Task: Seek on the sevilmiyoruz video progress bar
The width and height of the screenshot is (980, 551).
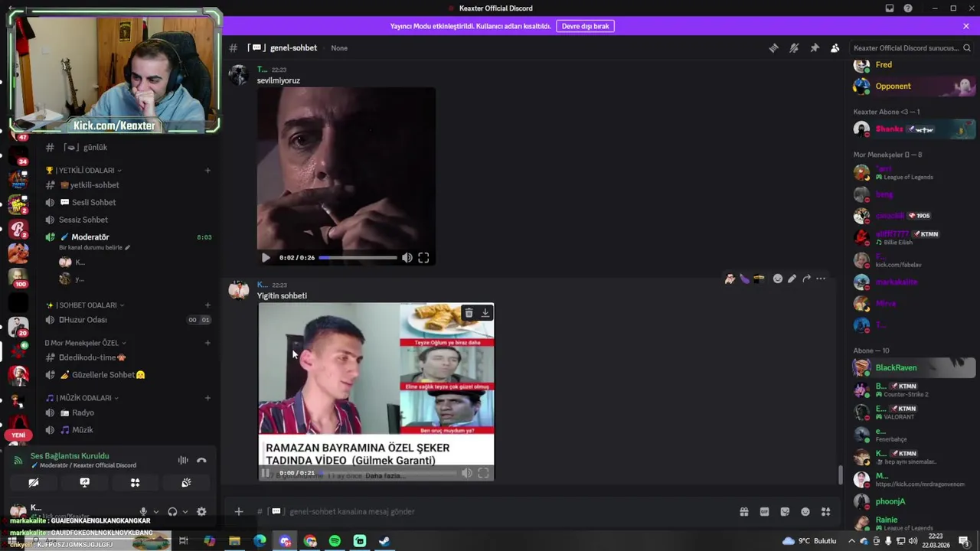Action: coord(358,258)
